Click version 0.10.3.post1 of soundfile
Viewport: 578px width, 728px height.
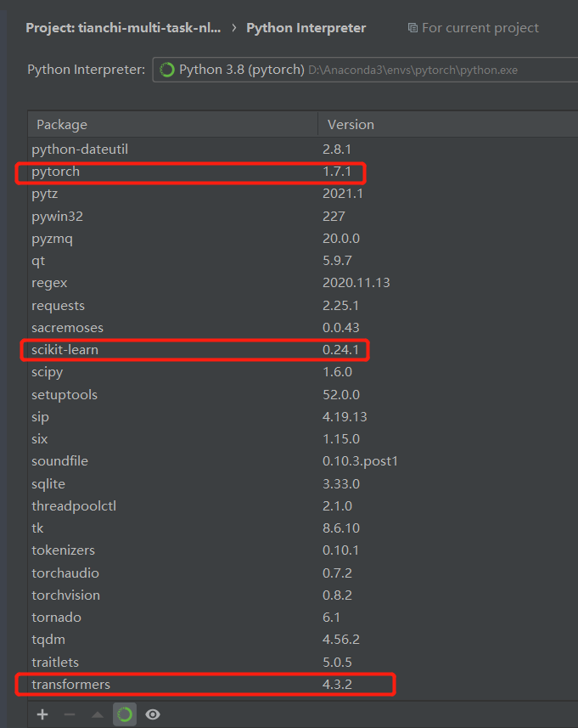pyautogui.click(x=361, y=461)
